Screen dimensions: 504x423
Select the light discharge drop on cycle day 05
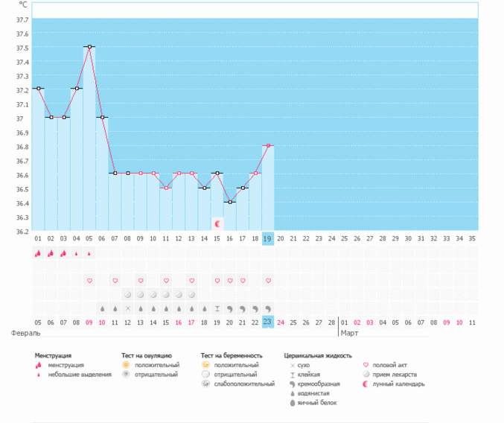pyautogui.click(x=89, y=253)
